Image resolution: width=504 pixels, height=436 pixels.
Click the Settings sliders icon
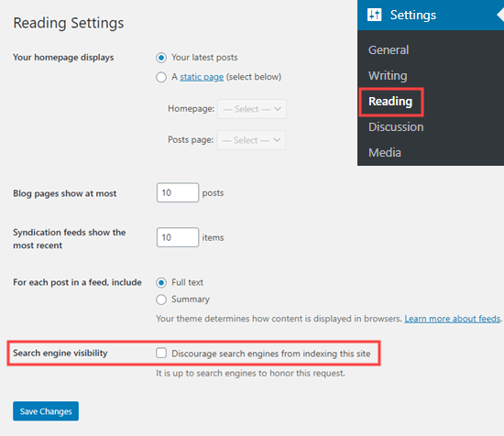tap(374, 15)
